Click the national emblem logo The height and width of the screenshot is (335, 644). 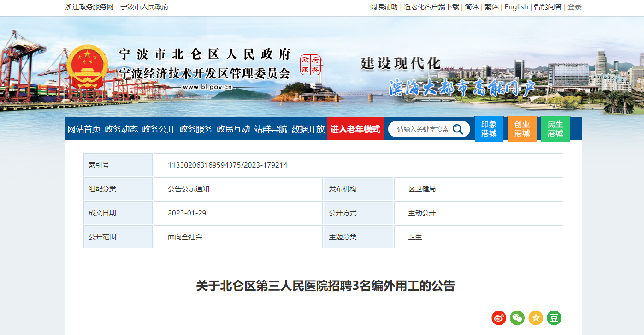[87, 67]
